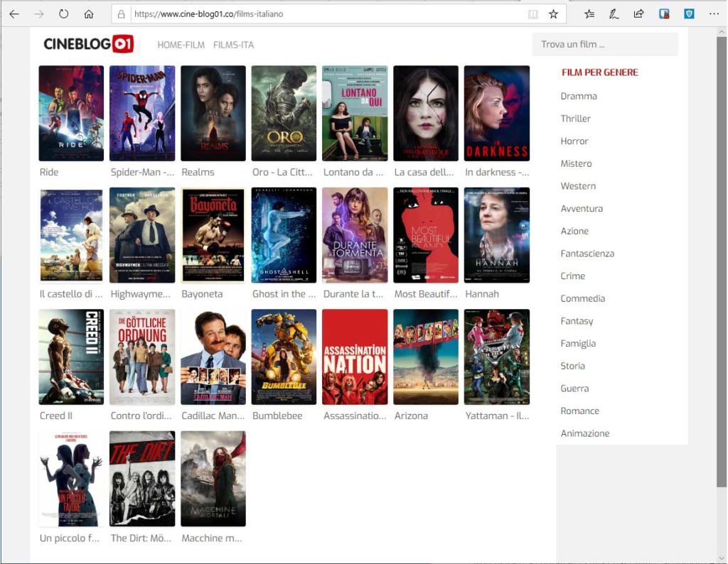Open browser settings and more menu
Screen dimensions: 728x564
[714, 13]
